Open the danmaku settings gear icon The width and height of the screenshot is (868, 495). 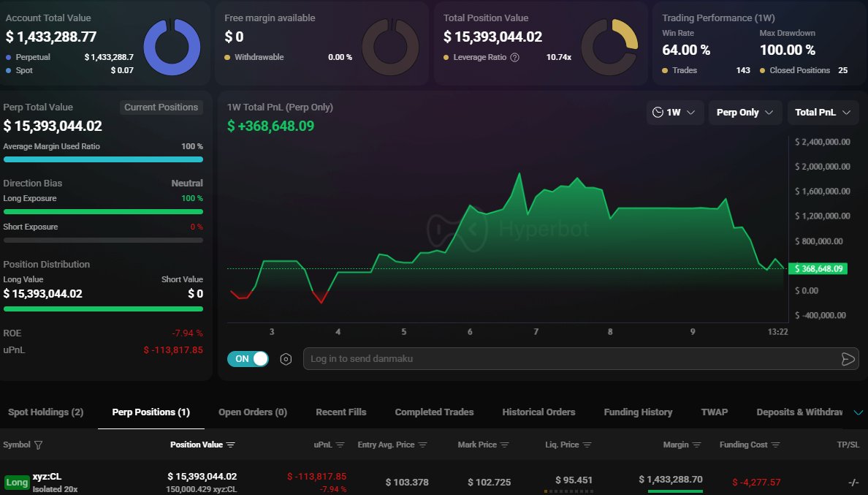[x=286, y=359]
